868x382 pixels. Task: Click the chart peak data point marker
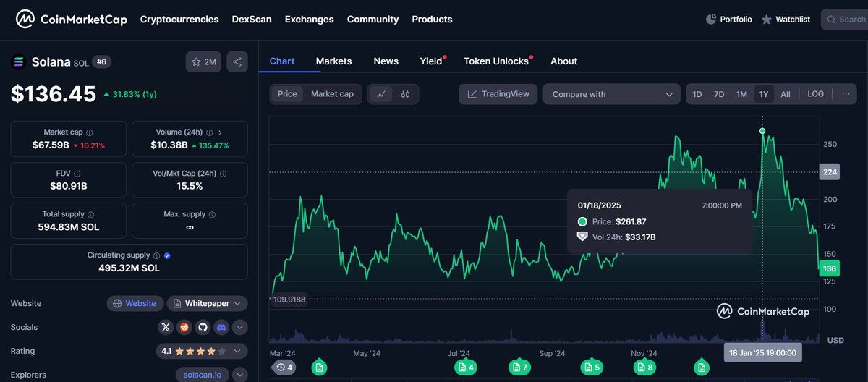pyautogui.click(x=762, y=131)
